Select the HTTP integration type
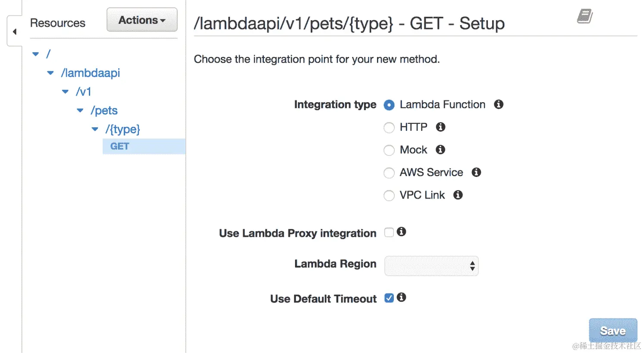The image size is (644, 353). click(x=389, y=128)
